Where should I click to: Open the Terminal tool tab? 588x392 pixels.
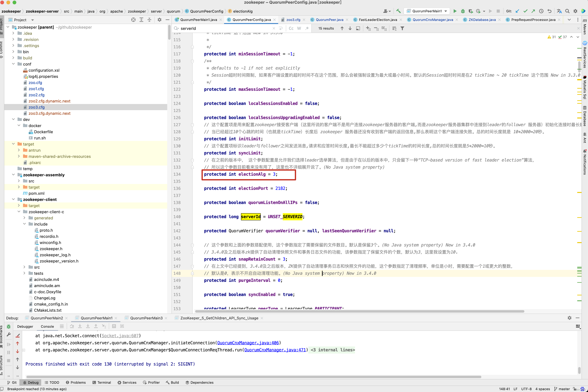102,382
